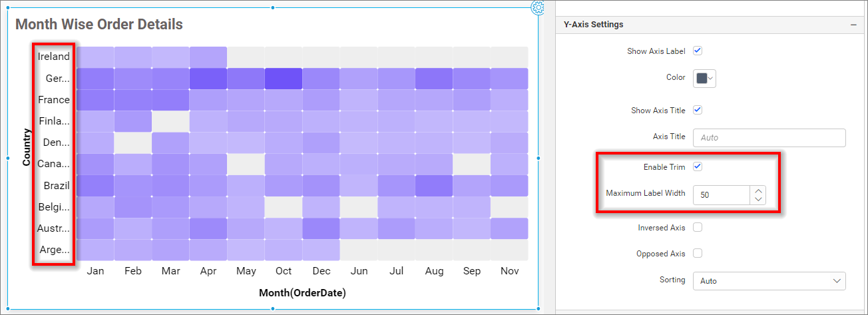Focus the Maximum Label Width value box

pyautogui.click(x=721, y=194)
